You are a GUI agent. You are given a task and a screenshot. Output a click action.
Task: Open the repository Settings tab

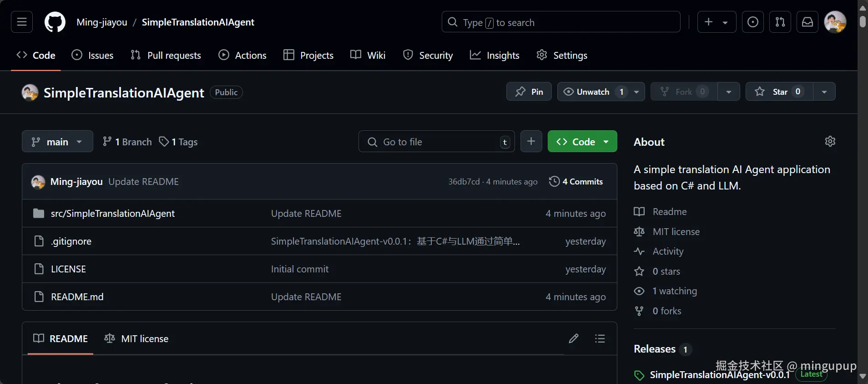[x=562, y=55]
